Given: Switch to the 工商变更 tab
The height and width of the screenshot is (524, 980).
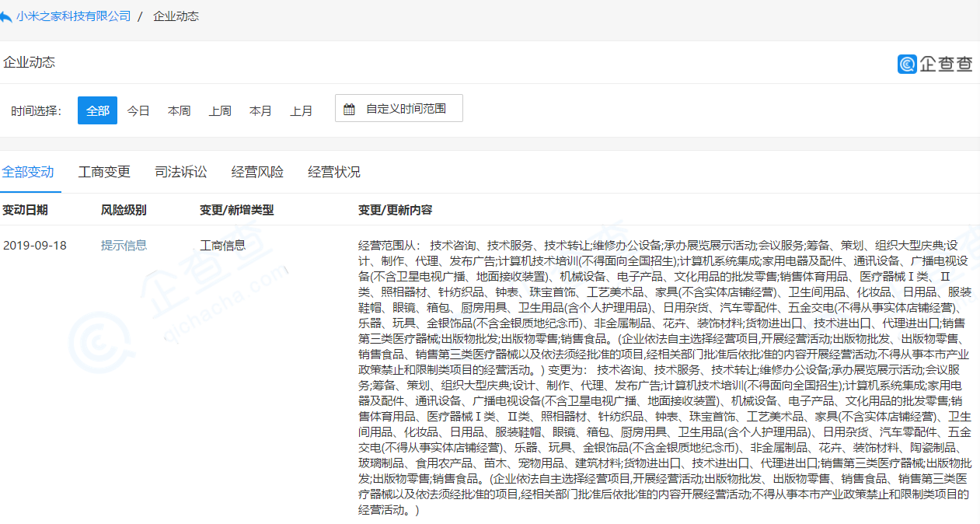Looking at the screenshot, I should tap(104, 172).
